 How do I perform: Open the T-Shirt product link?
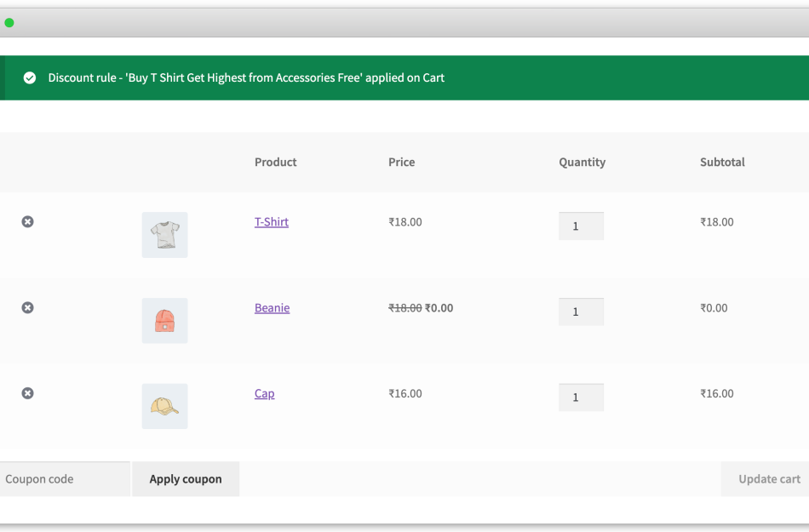pyautogui.click(x=272, y=222)
